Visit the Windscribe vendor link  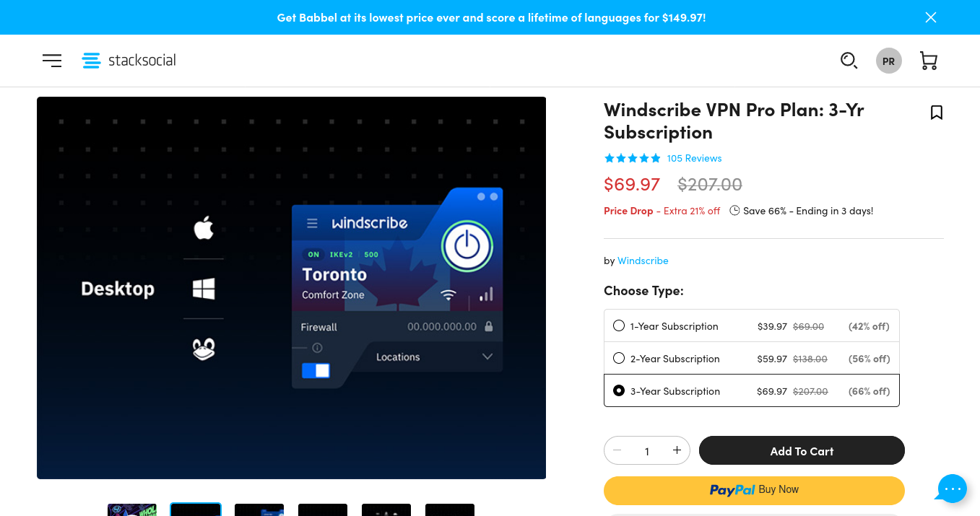tap(643, 261)
